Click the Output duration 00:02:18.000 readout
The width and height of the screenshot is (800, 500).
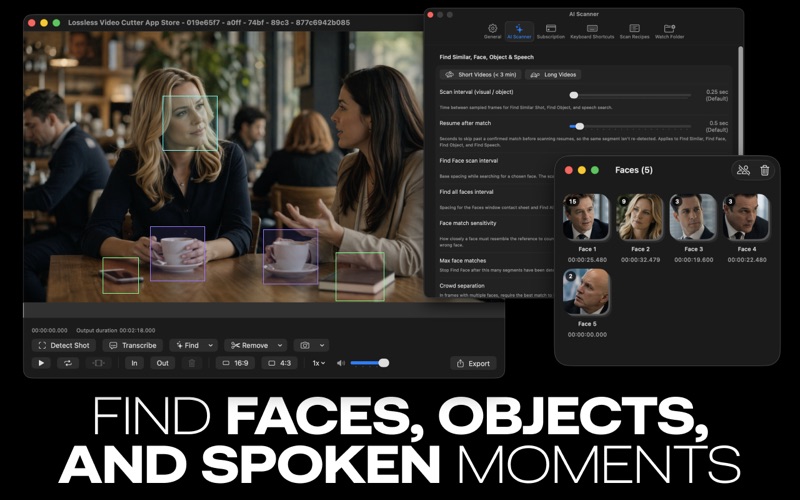pos(116,331)
